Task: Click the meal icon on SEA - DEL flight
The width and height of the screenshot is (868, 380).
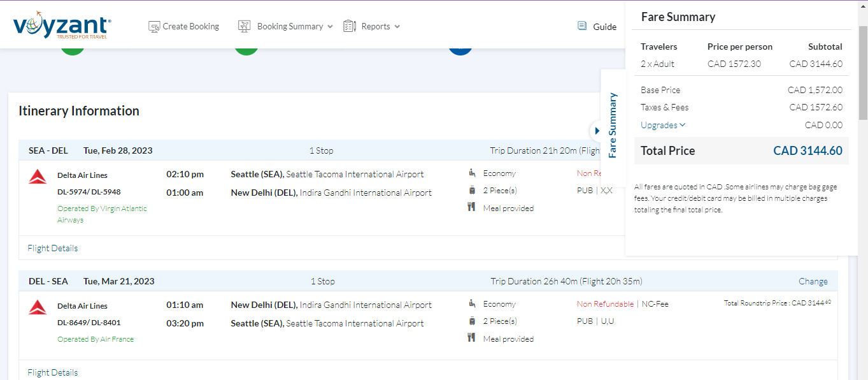Action: point(472,207)
